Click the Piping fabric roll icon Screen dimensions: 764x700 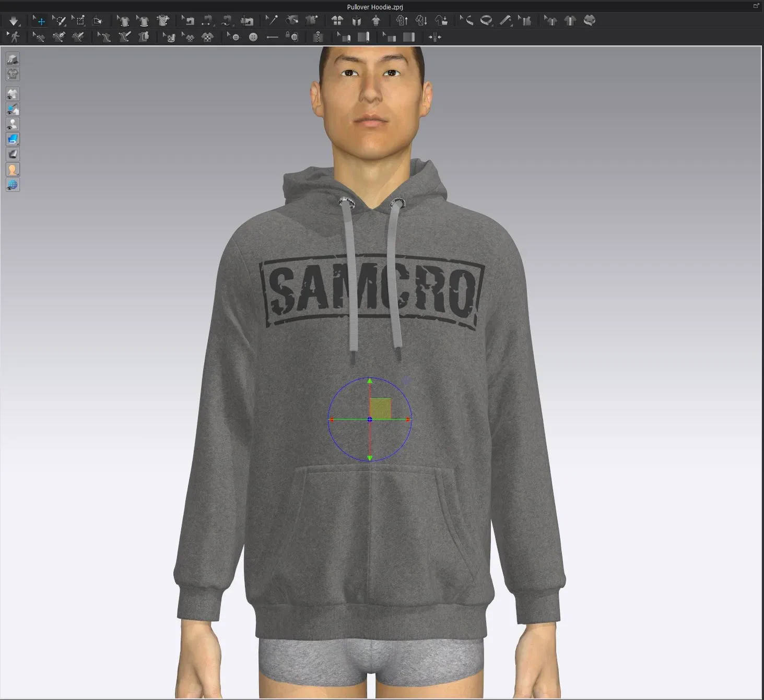coord(363,37)
